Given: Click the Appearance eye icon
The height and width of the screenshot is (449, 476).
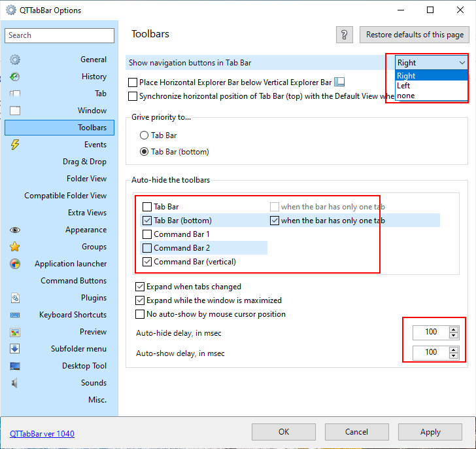Looking at the screenshot, I should click(x=15, y=230).
